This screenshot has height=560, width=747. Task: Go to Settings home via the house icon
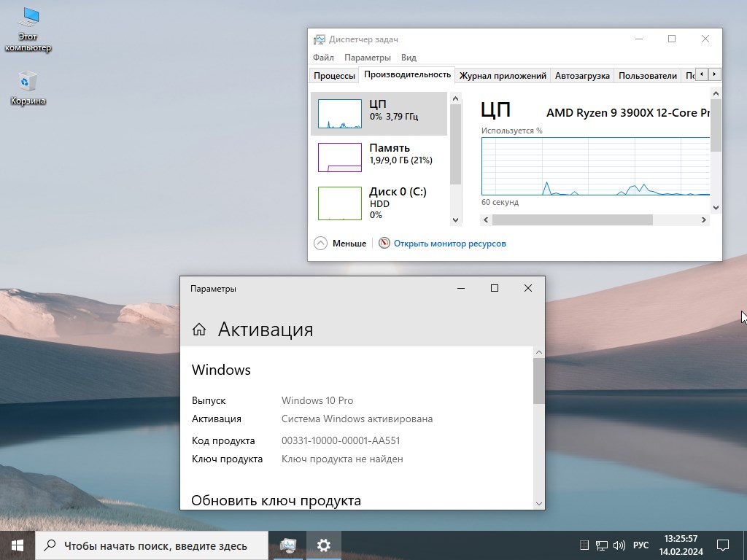pyautogui.click(x=199, y=329)
